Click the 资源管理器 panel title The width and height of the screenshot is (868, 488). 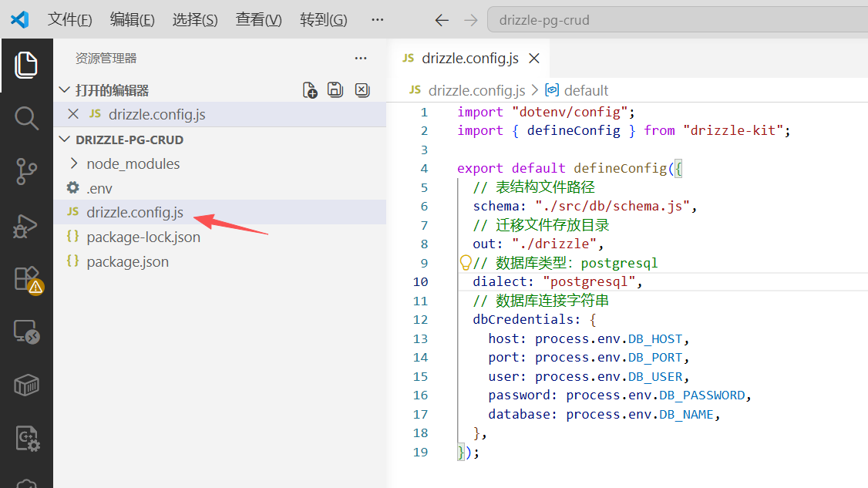(x=106, y=58)
